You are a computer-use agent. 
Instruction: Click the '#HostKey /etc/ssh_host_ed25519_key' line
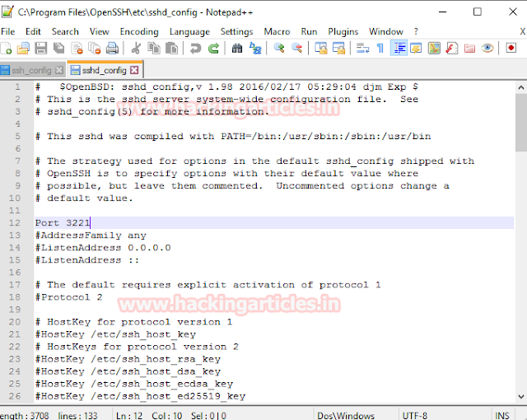click(x=141, y=396)
